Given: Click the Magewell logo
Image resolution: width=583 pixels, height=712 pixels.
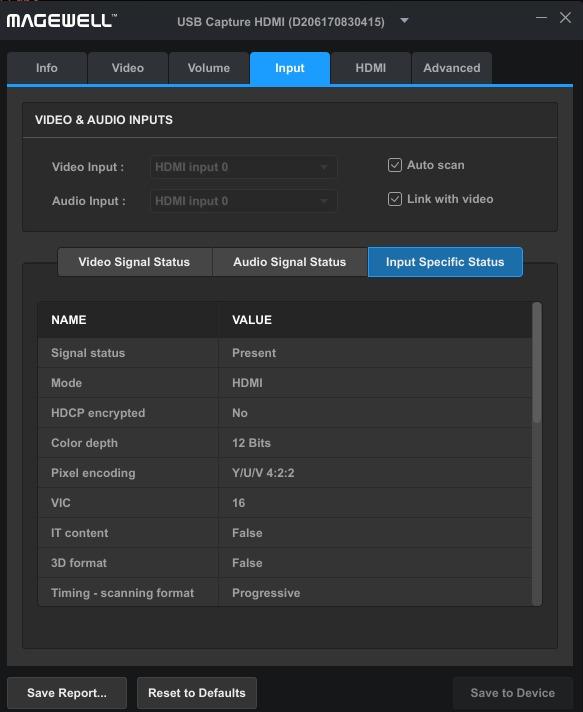Looking at the screenshot, I should [x=62, y=20].
